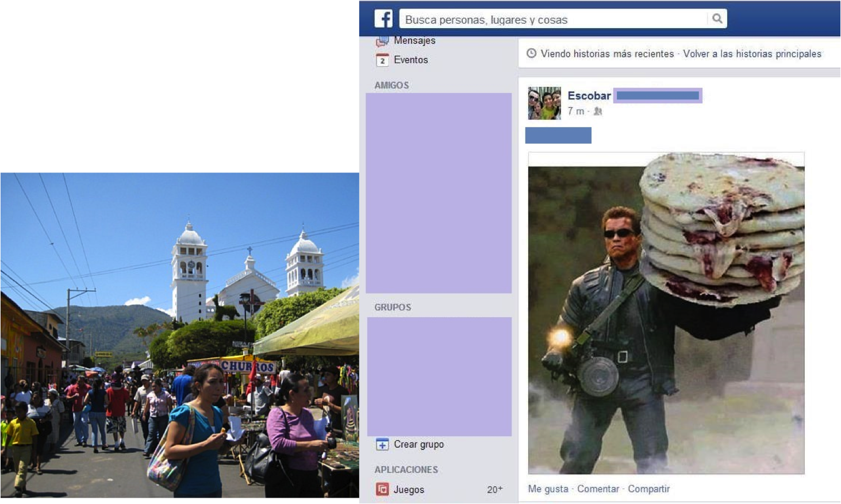
Task: Click the Crear grupo plus icon
Action: point(382,444)
